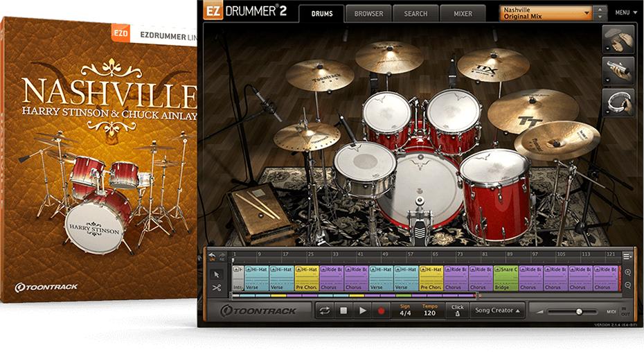644x352 pixels.
Task: Zoom in the song track timeline
Action: tap(627, 272)
